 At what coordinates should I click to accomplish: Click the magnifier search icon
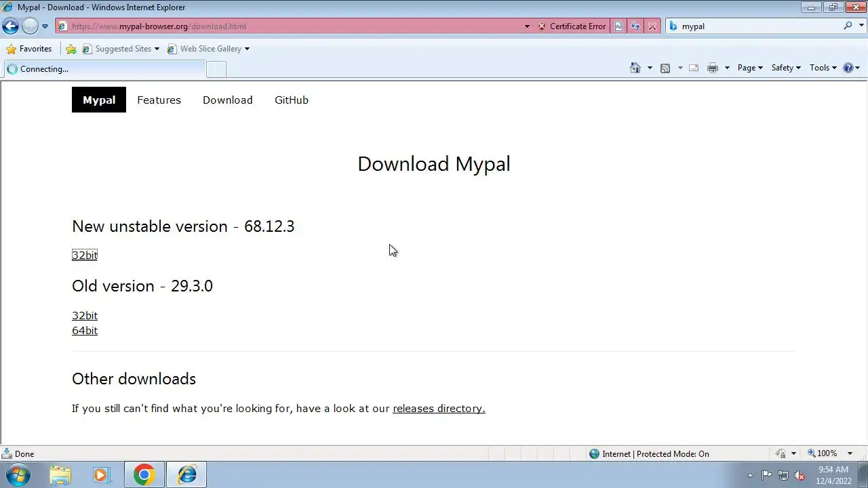point(848,26)
